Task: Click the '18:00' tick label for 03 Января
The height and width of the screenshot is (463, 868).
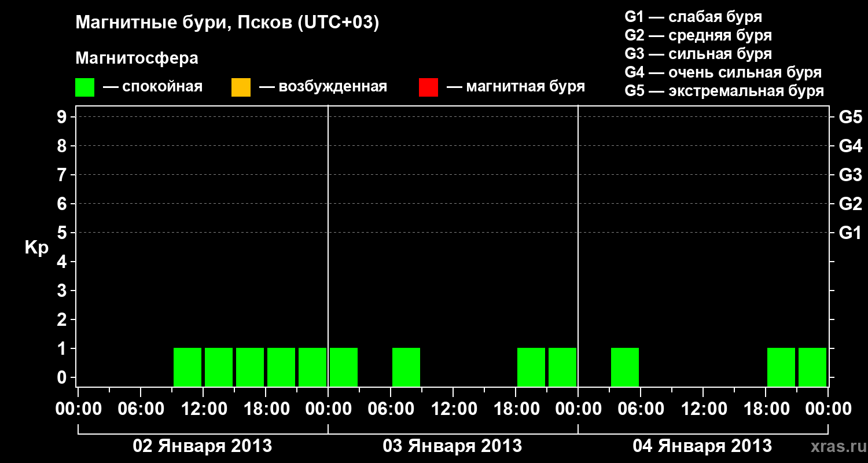Action: pos(516,409)
